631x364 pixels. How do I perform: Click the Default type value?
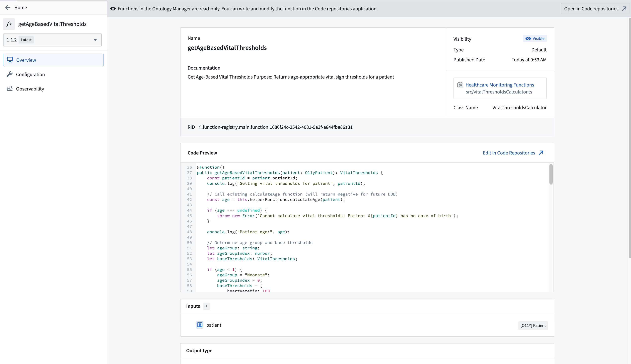tap(539, 50)
